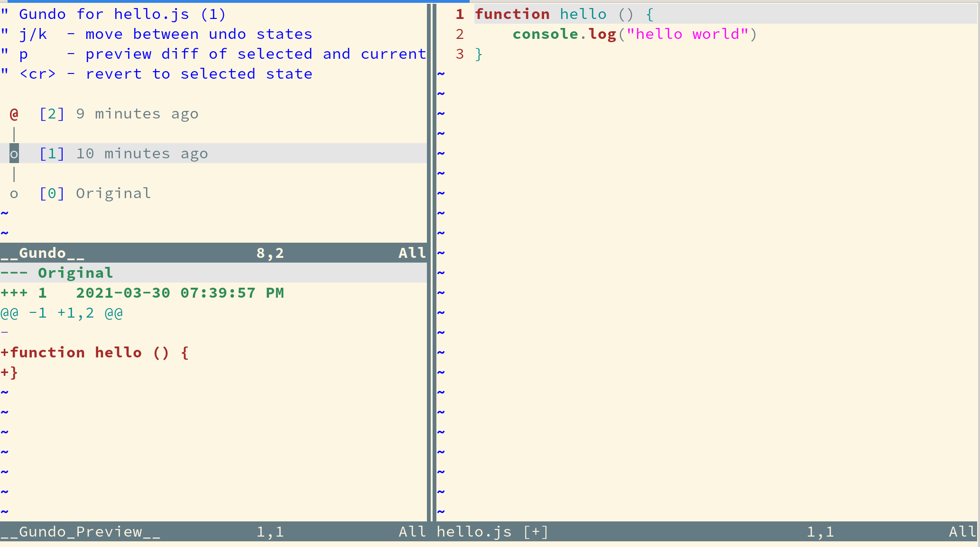The width and height of the screenshot is (980, 547).
Task: Click line number 1 in hello.js
Action: (459, 14)
